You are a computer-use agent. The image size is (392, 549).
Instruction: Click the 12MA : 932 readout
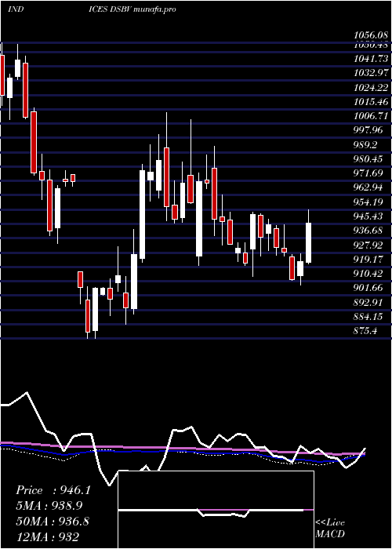47,536
